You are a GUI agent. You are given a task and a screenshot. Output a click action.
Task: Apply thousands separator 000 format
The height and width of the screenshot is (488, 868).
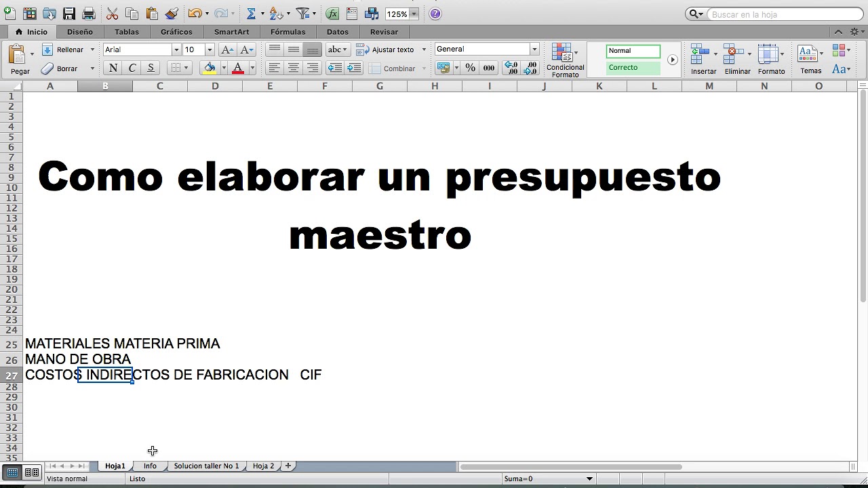[489, 68]
